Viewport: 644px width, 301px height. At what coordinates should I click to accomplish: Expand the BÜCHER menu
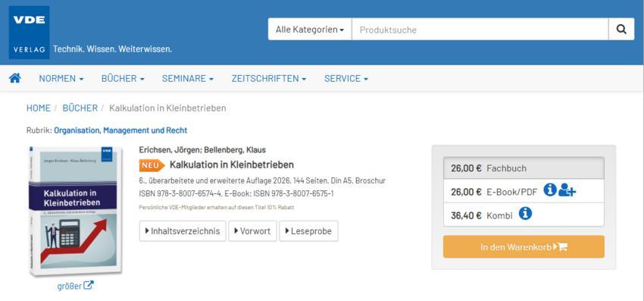point(123,79)
